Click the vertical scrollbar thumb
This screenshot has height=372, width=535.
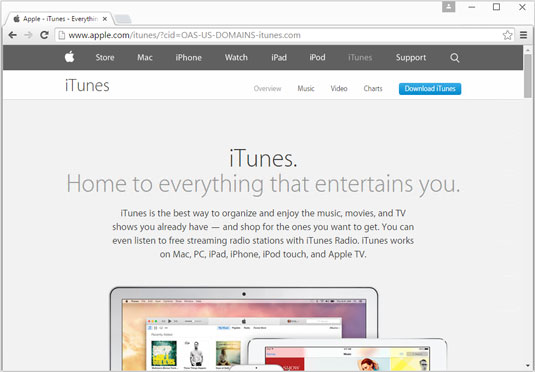(527, 76)
